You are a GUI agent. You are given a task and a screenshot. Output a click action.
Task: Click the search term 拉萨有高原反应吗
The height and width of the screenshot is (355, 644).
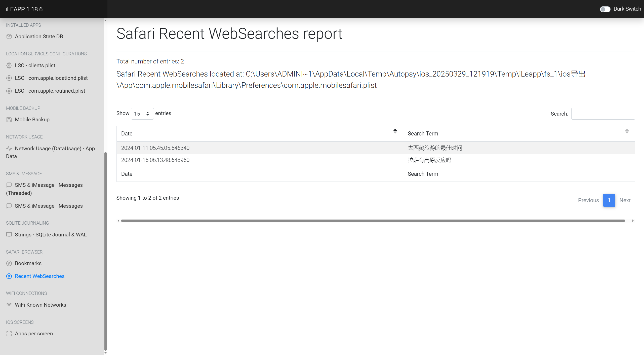(x=429, y=160)
